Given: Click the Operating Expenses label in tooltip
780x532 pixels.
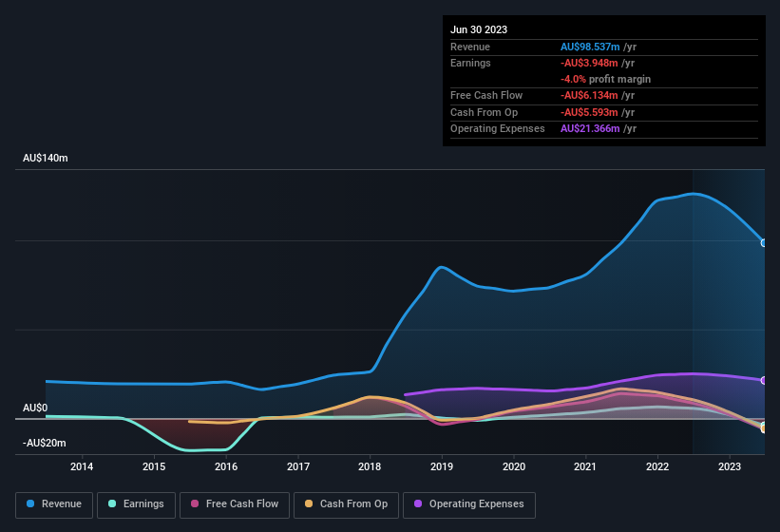Looking at the screenshot, I should point(498,129).
